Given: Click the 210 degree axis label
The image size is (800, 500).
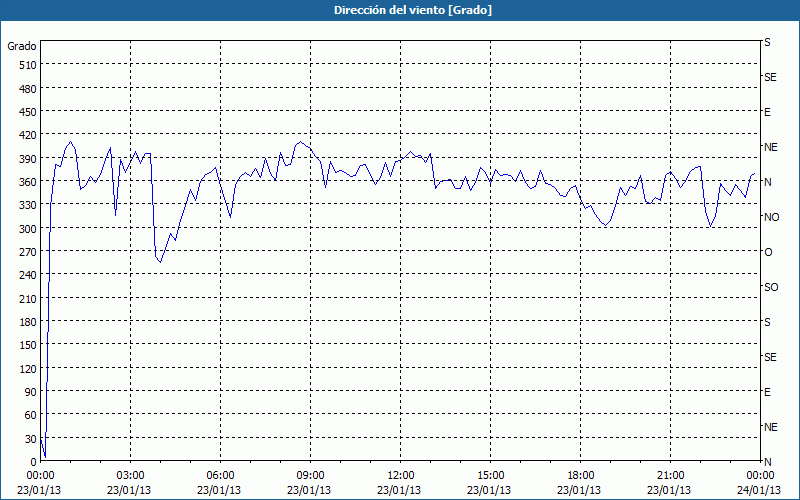Looking at the screenshot, I should coord(28,298).
